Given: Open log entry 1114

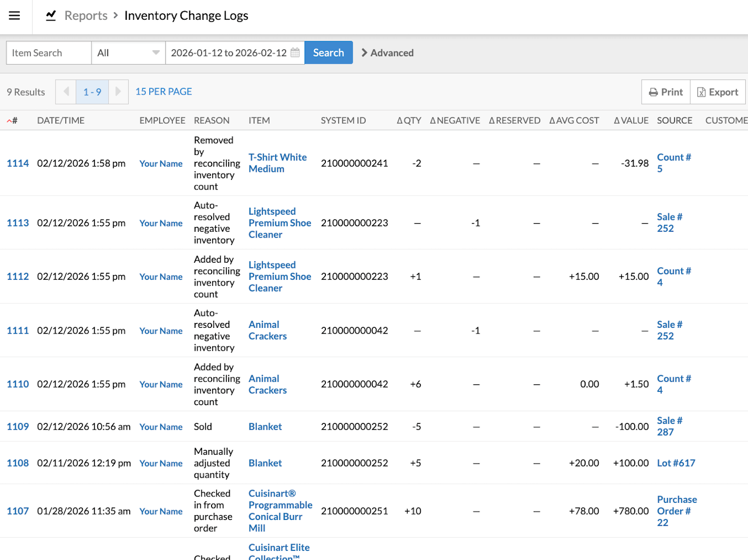Looking at the screenshot, I should (18, 163).
